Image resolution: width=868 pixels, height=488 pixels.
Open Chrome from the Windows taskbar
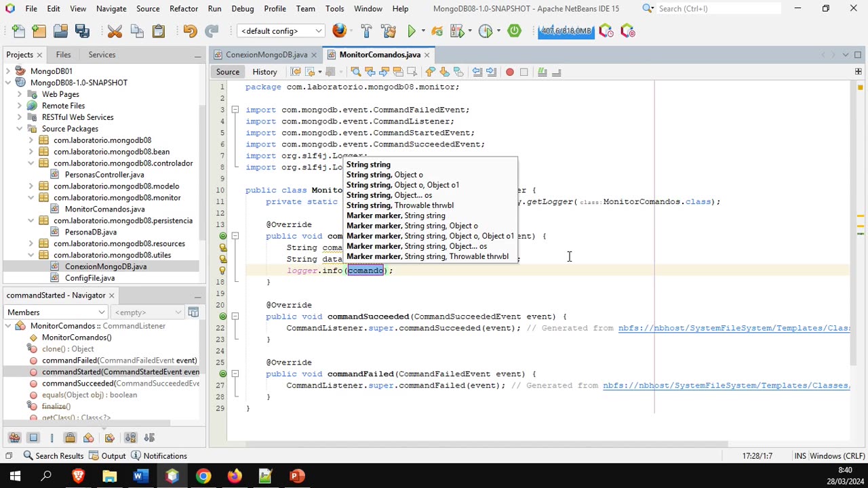[203, 476]
